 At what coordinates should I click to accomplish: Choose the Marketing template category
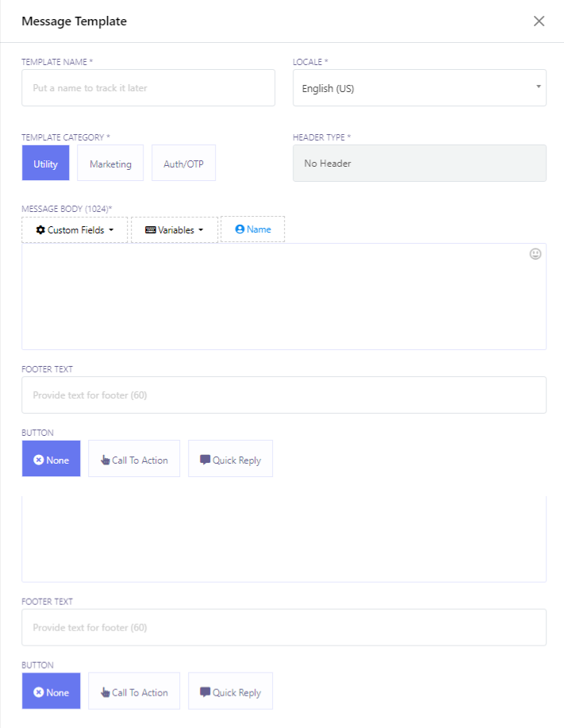(x=110, y=164)
